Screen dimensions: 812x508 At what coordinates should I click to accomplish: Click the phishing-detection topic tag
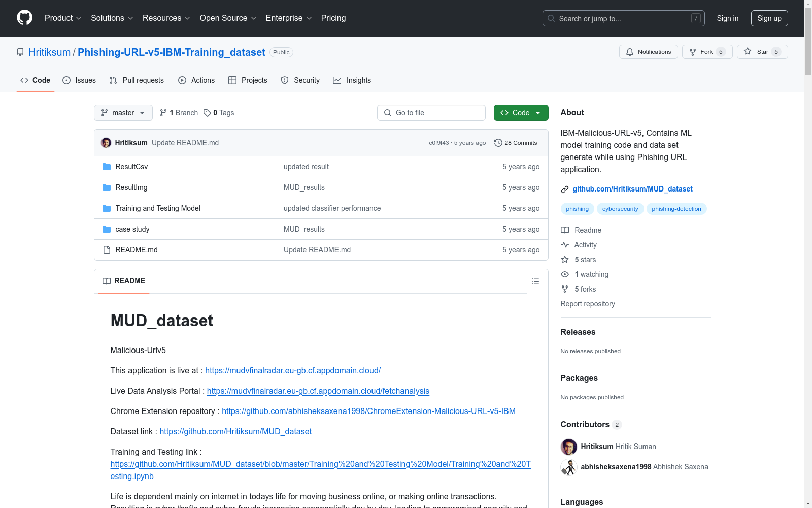point(676,209)
